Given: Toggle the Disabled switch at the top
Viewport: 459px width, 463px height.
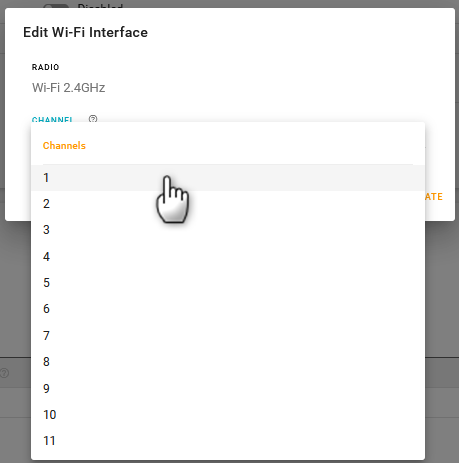Looking at the screenshot, I should click(x=56, y=6).
